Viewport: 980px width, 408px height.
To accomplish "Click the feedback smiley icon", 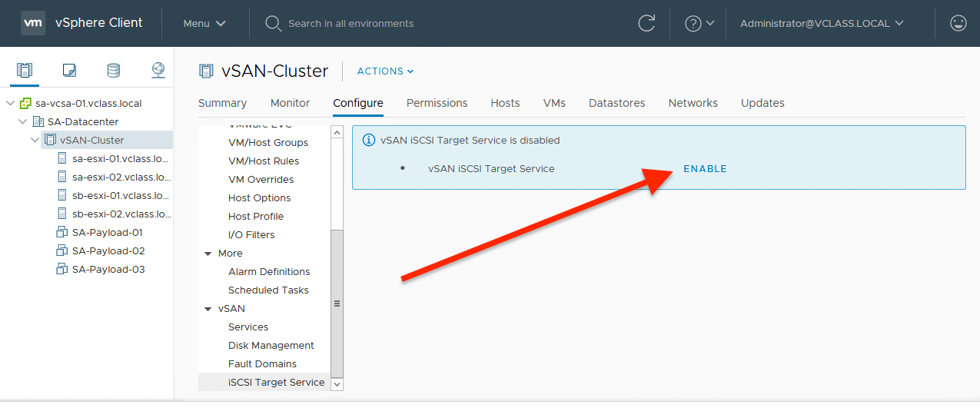I will pyautogui.click(x=958, y=23).
